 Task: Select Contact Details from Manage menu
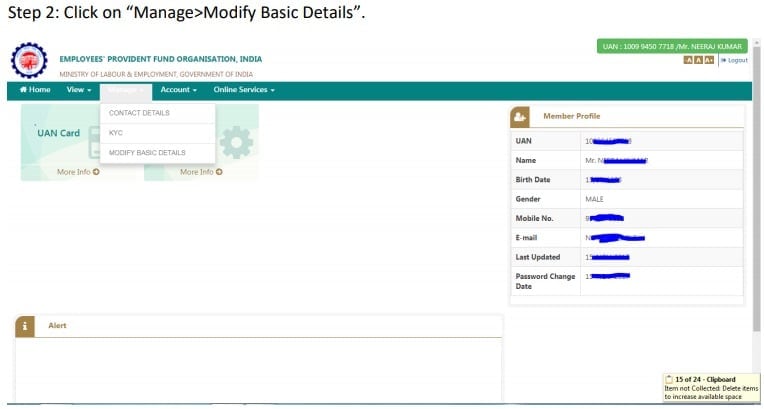pyautogui.click(x=139, y=113)
